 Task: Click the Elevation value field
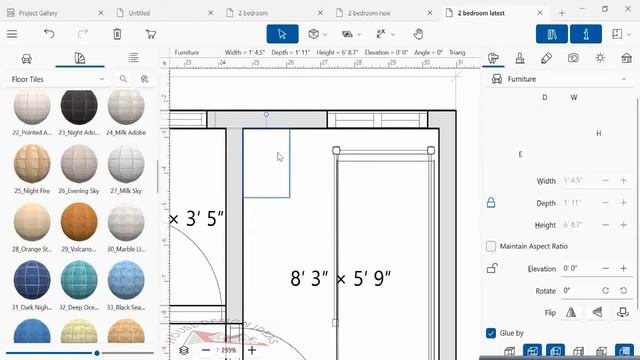579,268
